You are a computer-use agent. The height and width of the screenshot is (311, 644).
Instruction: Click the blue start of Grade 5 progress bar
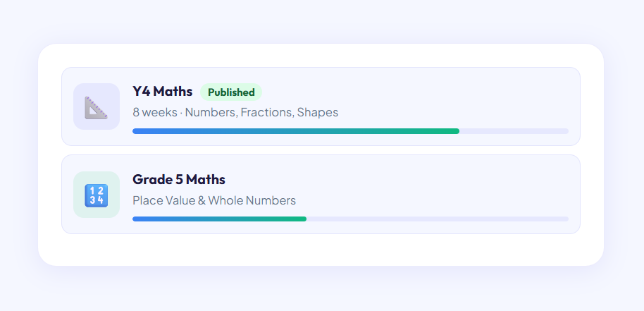click(x=141, y=219)
